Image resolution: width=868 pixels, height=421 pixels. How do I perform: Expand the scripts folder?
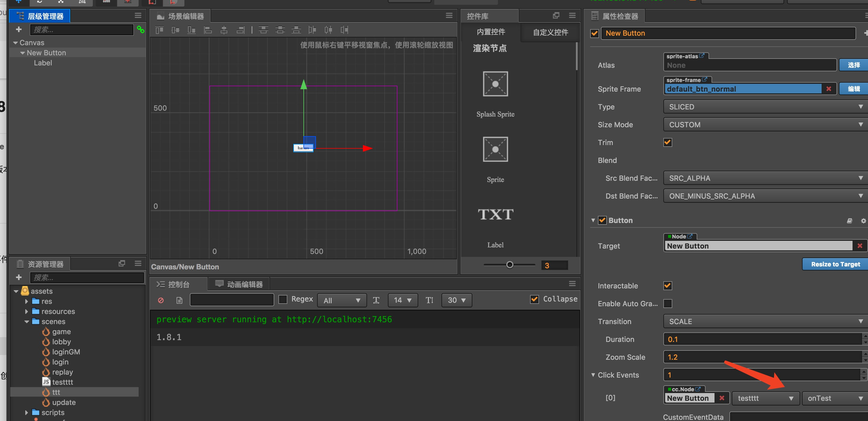pyautogui.click(x=26, y=412)
